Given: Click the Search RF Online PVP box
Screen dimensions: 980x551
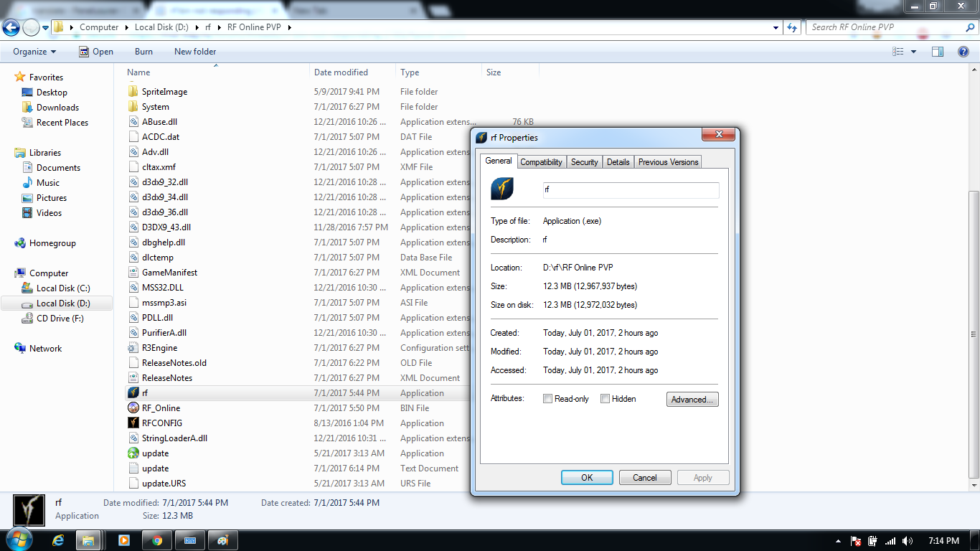Looking at the screenshot, I should pyautogui.click(x=886, y=27).
